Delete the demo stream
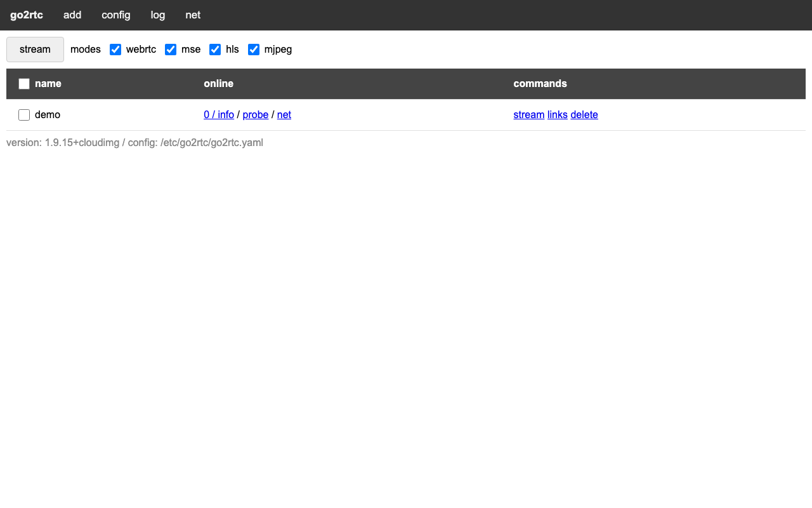The width and height of the screenshot is (812, 508). (584, 115)
